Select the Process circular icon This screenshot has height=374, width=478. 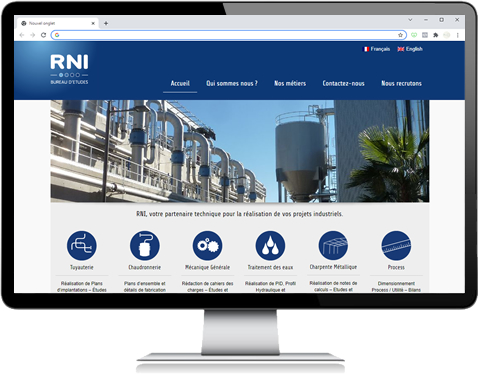pyautogui.click(x=396, y=246)
